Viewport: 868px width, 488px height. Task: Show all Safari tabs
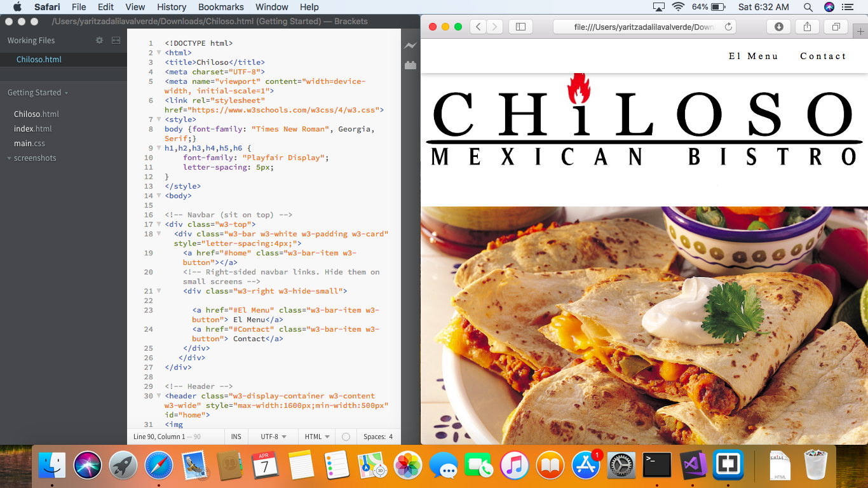[x=836, y=27]
